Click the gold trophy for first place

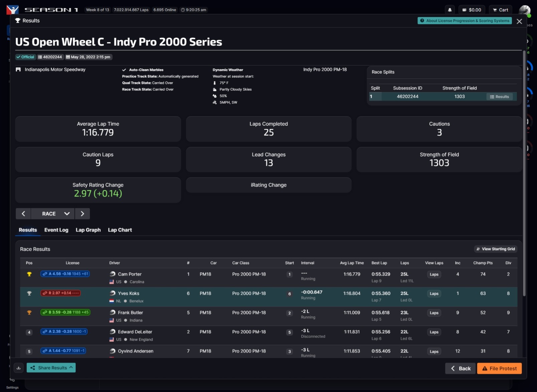[29, 274]
